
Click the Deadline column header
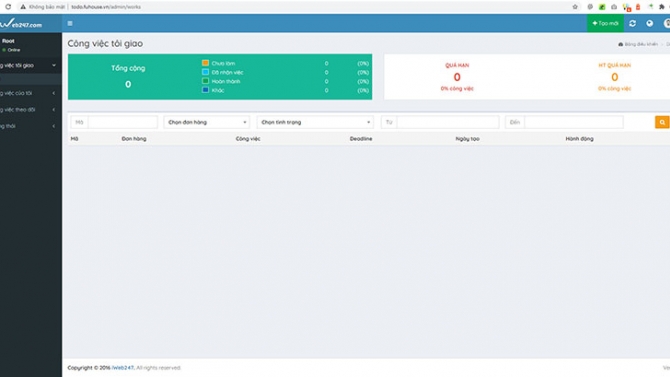coord(361,139)
